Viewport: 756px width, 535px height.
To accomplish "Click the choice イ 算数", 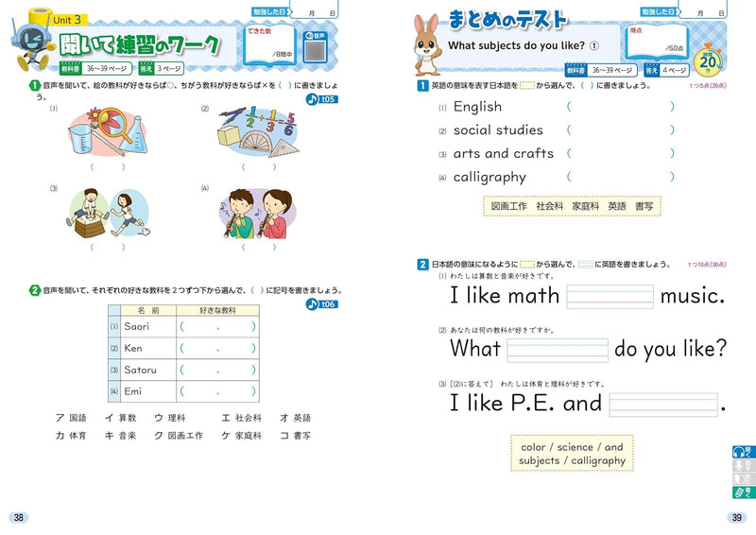I will [x=121, y=418].
